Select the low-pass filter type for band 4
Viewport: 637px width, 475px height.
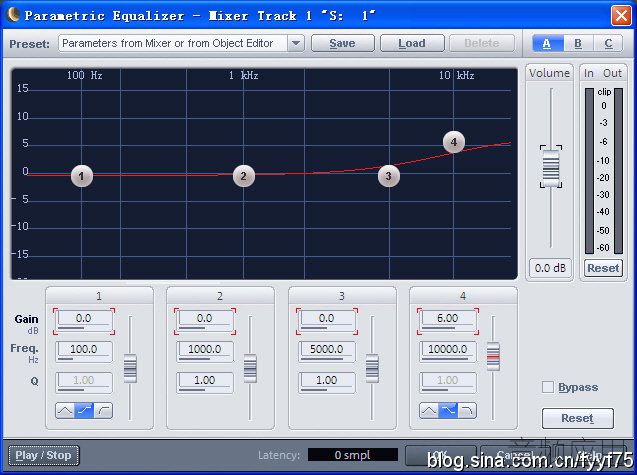467,411
